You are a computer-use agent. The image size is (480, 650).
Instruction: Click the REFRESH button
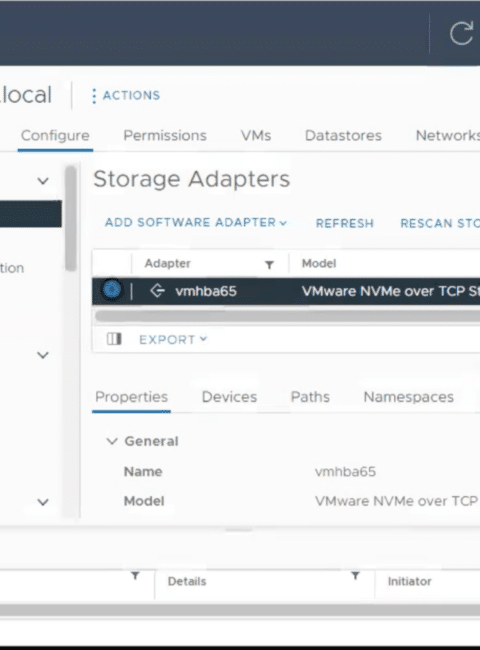click(x=344, y=223)
